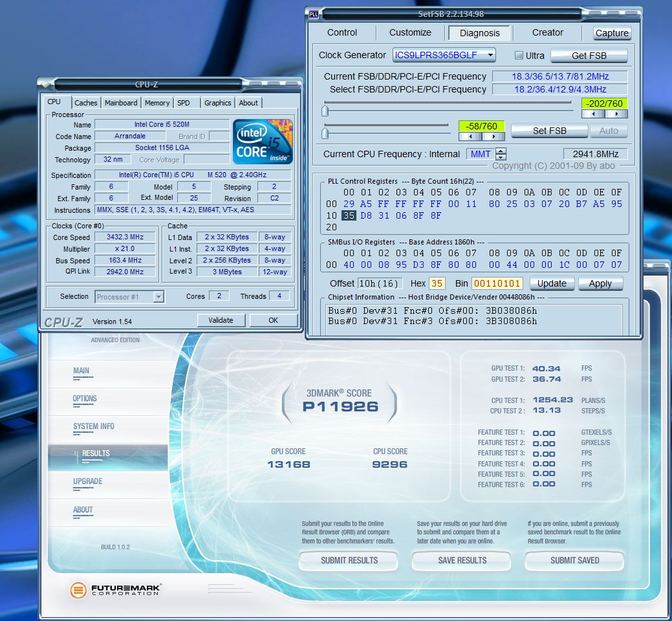
Task: Switch to the Control tab in SetFSB
Action: tap(342, 32)
